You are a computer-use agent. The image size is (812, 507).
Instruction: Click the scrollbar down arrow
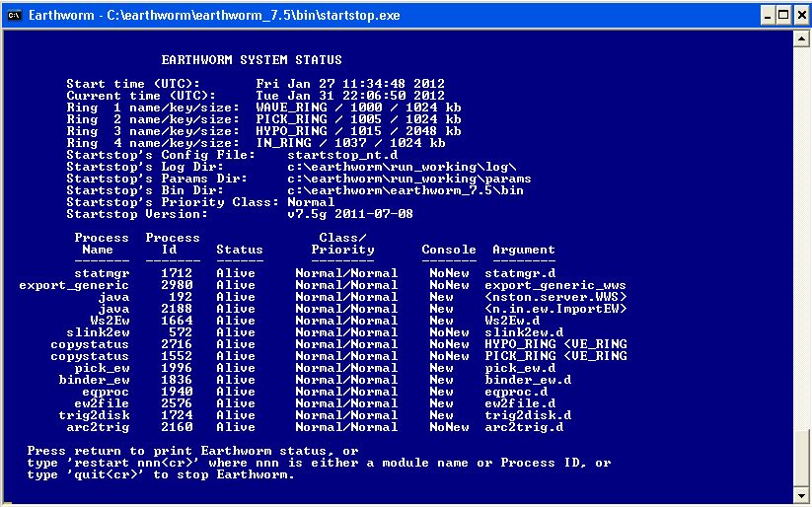800,494
